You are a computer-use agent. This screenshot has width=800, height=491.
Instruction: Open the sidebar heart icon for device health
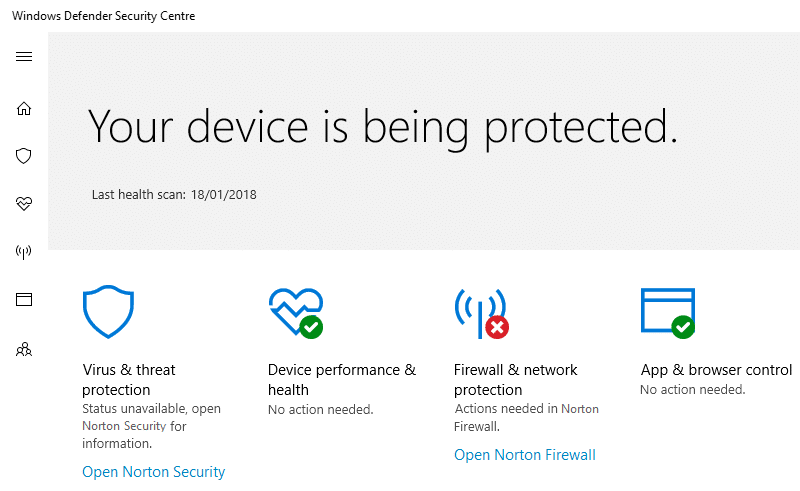tap(24, 204)
